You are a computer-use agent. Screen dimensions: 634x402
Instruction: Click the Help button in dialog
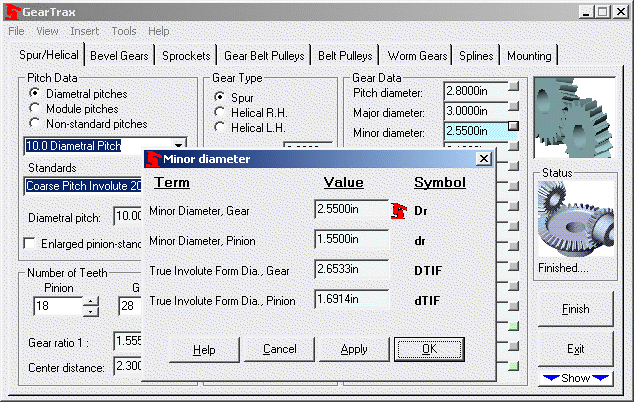point(204,349)
